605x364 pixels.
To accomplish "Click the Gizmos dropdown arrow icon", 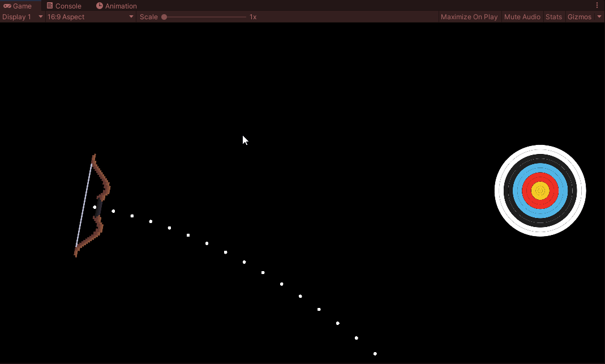I will [599, 16].
